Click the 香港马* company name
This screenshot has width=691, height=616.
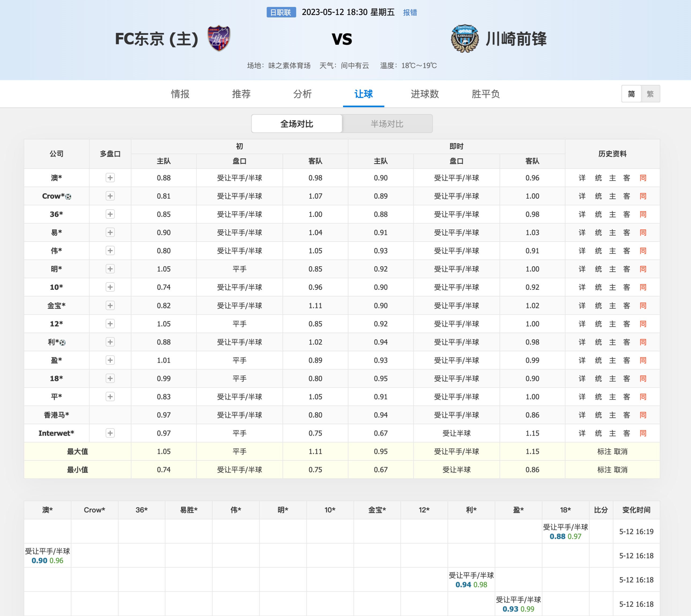tap(57, 415)
